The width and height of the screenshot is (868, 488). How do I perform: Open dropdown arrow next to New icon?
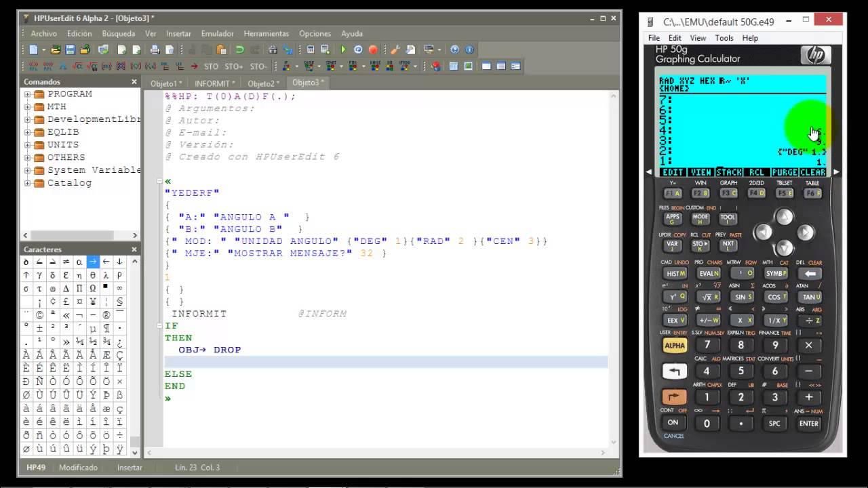pyautogui.click(x=44, y=49)
